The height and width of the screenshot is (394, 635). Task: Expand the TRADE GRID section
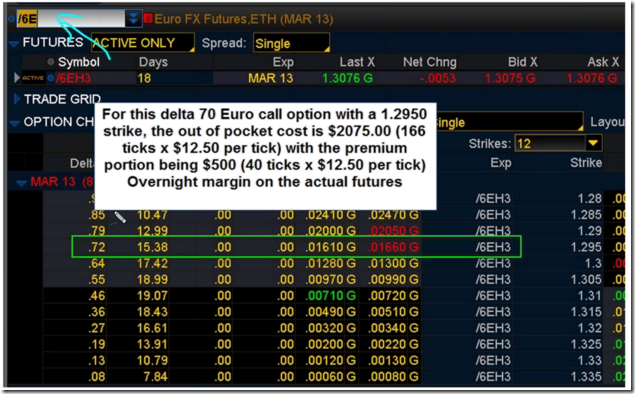(17, 98)
